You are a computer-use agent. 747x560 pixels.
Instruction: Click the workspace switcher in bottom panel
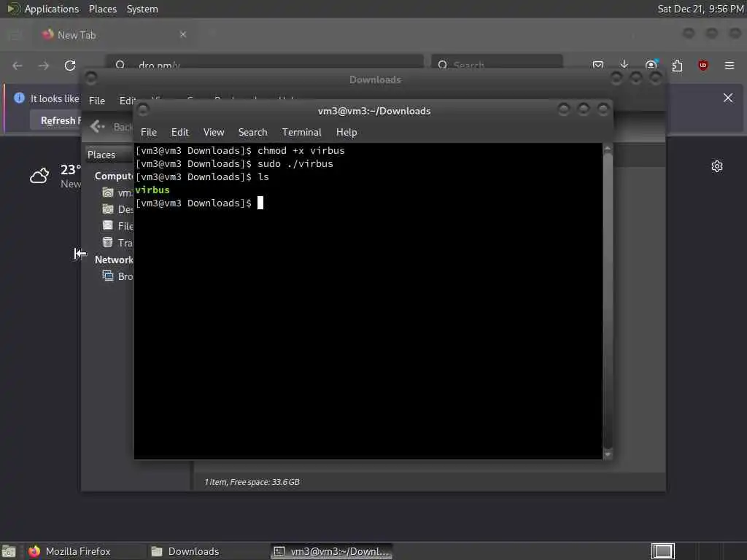[662, 551]
